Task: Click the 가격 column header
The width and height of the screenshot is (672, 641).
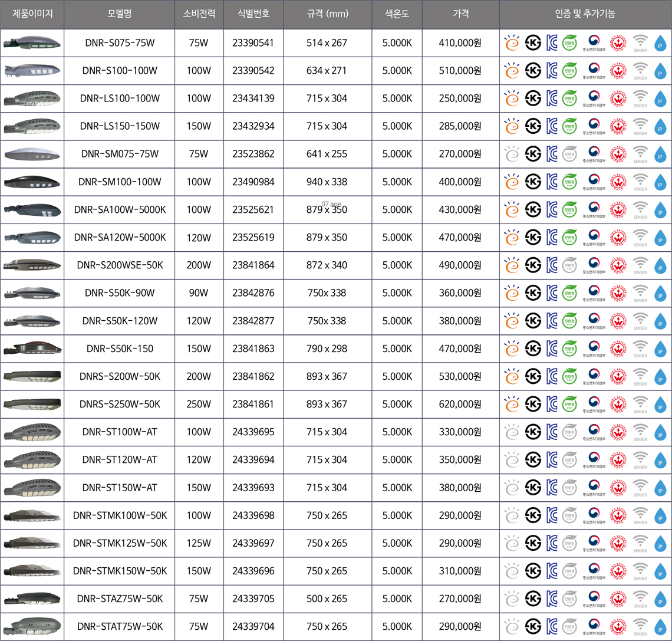Action: pos(461,14)
